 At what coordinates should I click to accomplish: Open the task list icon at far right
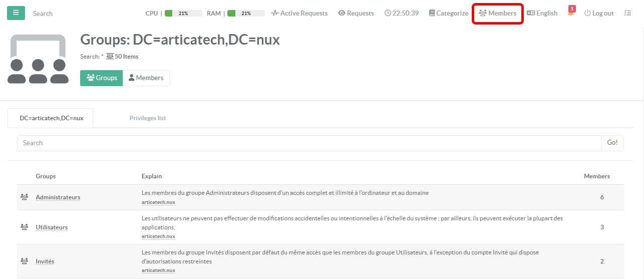[x=627, y=13]
